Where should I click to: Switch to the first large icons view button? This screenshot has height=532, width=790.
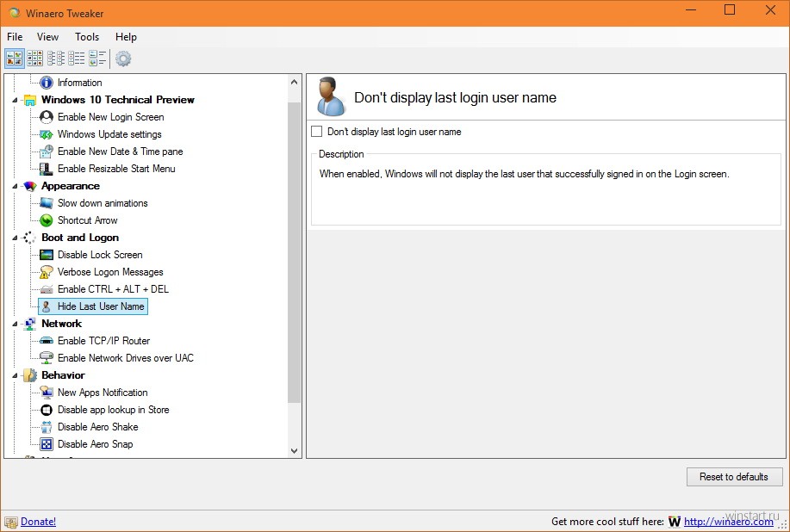click(x=14, y=59)
